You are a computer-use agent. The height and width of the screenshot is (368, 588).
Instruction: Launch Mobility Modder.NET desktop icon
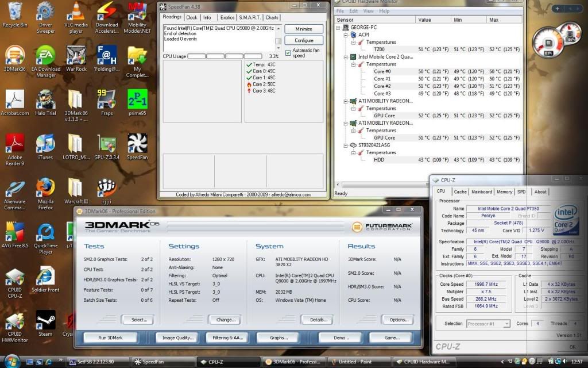click(x=137, y=17)
